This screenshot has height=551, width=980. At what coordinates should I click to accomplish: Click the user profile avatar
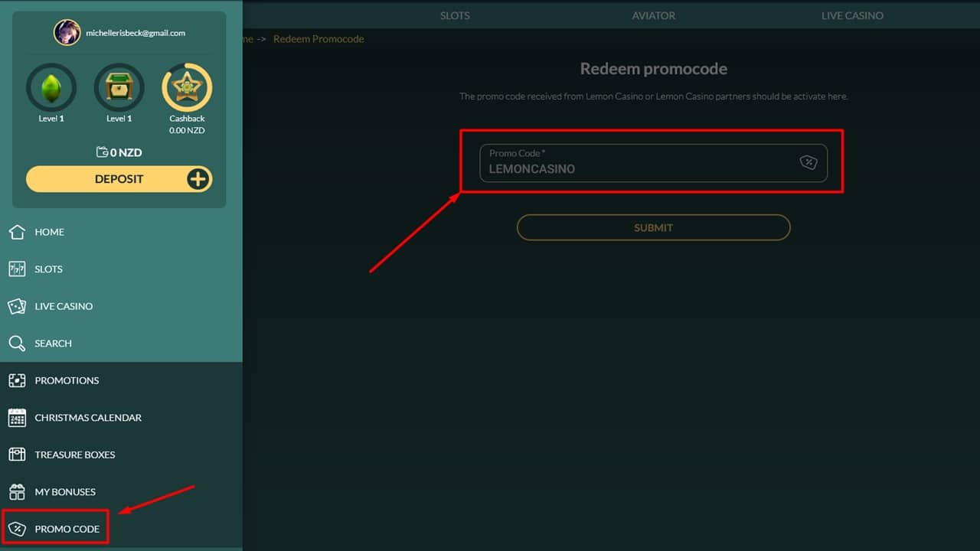(x=67, y=33)
